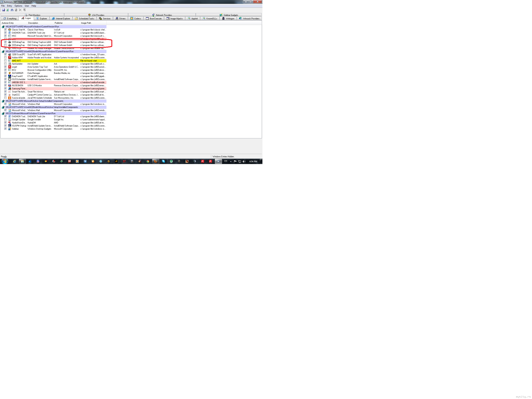Click the DAEMON Tools Lite icon under HKCU Run

[10, 116]
